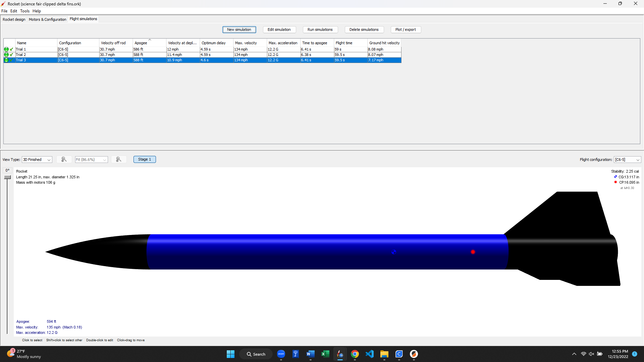
Task: Click the zoom out magnifier icon
Action: pos(64,160)
